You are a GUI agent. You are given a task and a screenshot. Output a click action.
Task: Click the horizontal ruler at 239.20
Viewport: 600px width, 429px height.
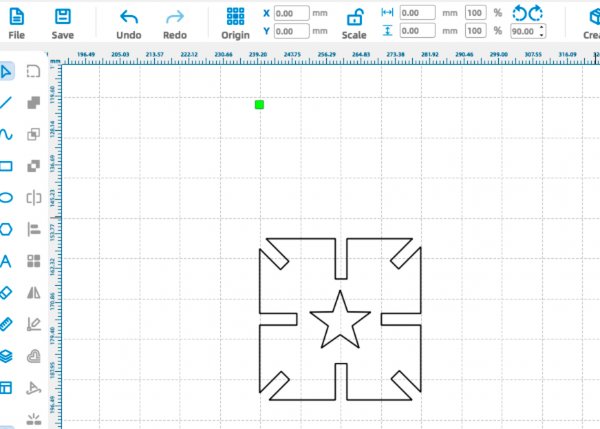click(x=258, y=55)
